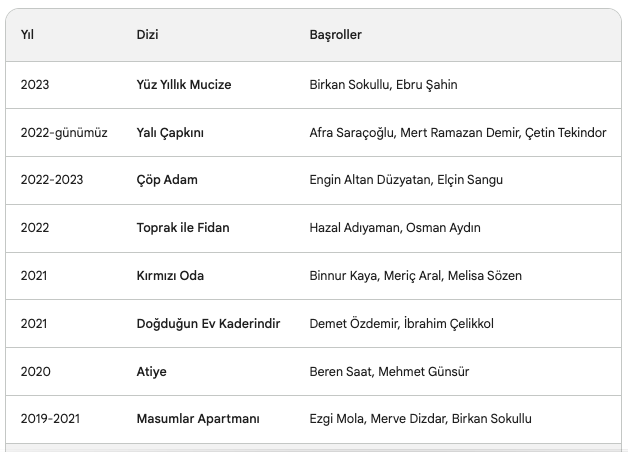Select the Demet Özdemir, İbrahim Çelikkol cell
Viewport: 628px width, 452px height.
[x=401, y=324]
